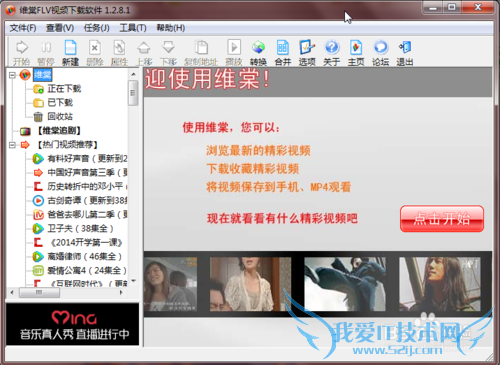Minimize the 维棠FLV window
The height and width of the screenshot is (365, 500).
click(433, 7)
